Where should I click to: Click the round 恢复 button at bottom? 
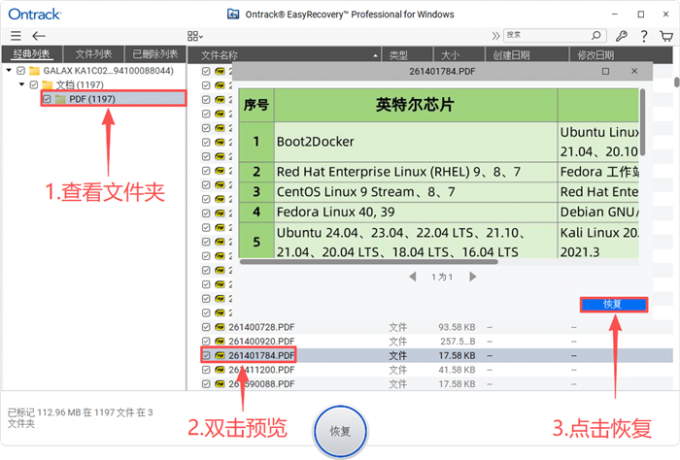[340, 431]
